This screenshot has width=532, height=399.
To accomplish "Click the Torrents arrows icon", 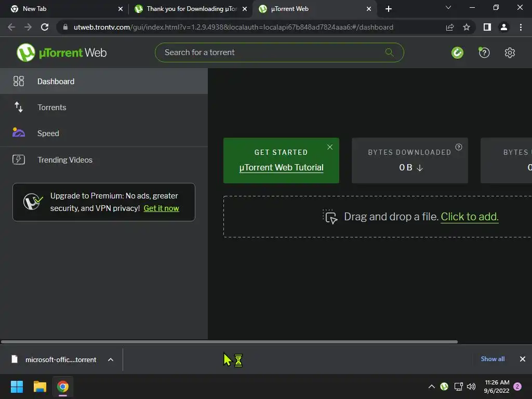I will coord(19,107).
